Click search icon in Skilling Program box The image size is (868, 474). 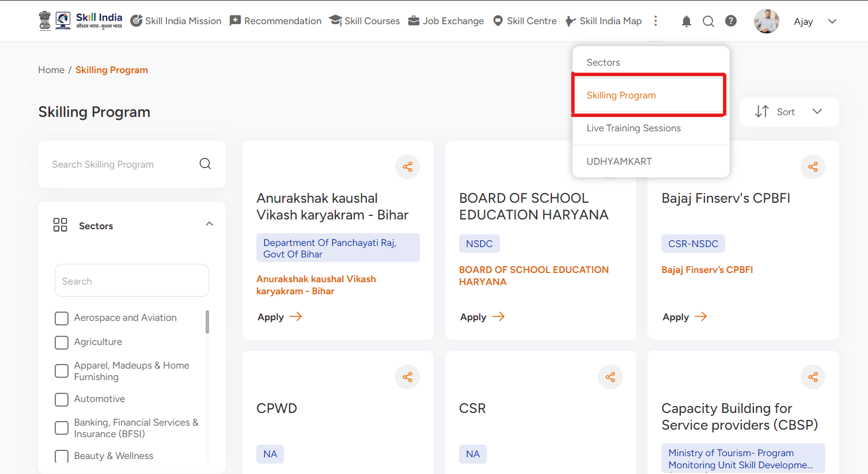pyautogui.click(x=205, y=164)
